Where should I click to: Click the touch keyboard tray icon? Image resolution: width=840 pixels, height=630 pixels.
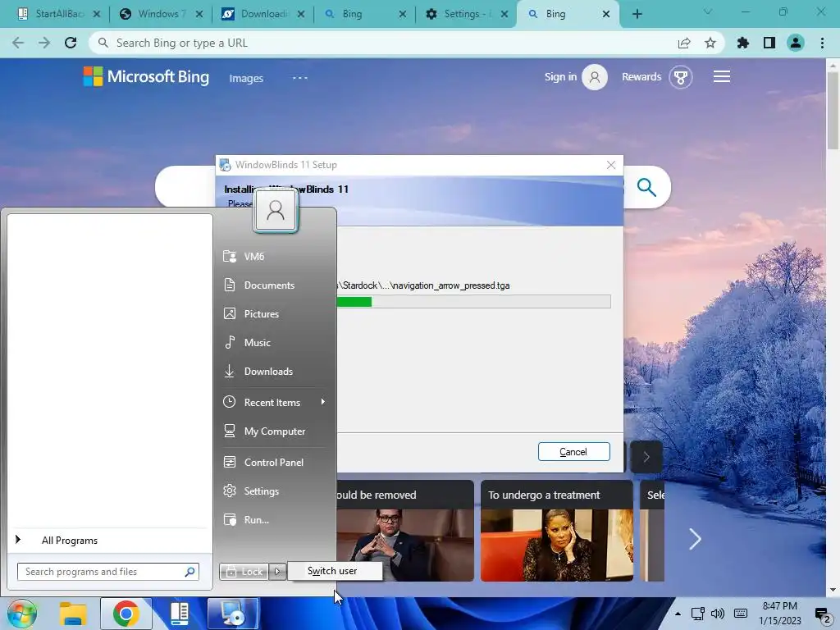click(x=741, y=614)
